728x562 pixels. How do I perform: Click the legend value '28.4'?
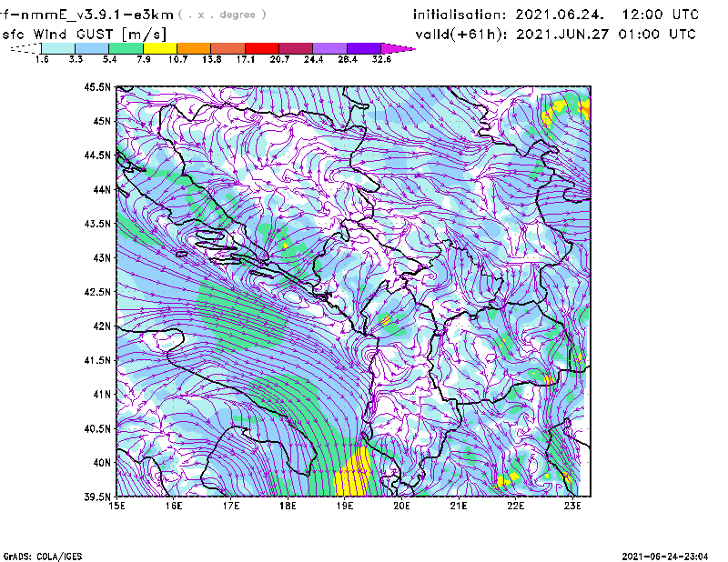(x=348, y=59)
